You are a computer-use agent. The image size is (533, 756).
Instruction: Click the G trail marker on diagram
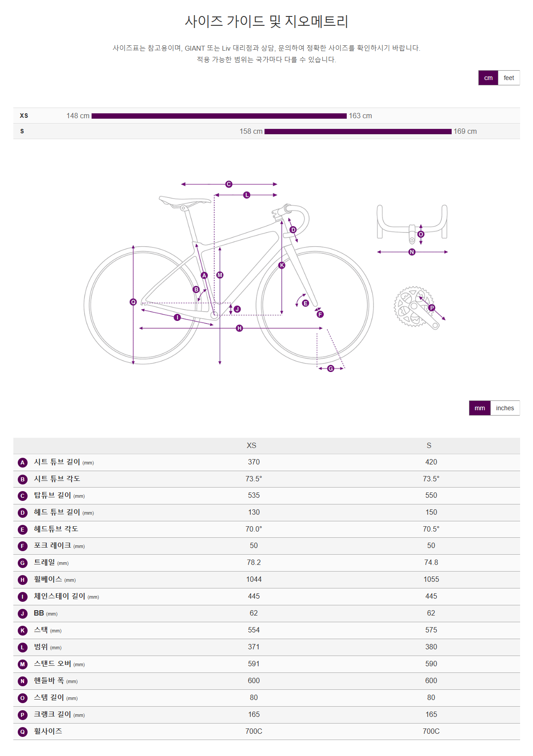[x=331, y=368]
